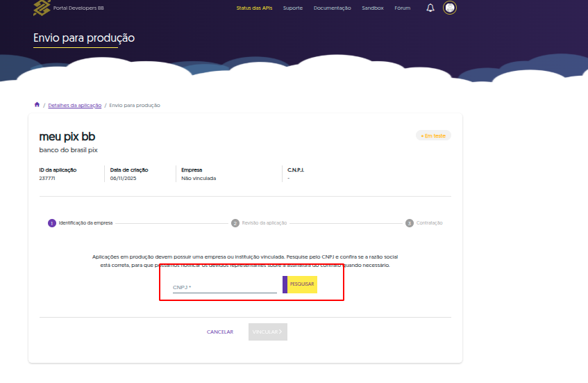Click the 'Em teste' status badge

433,136
